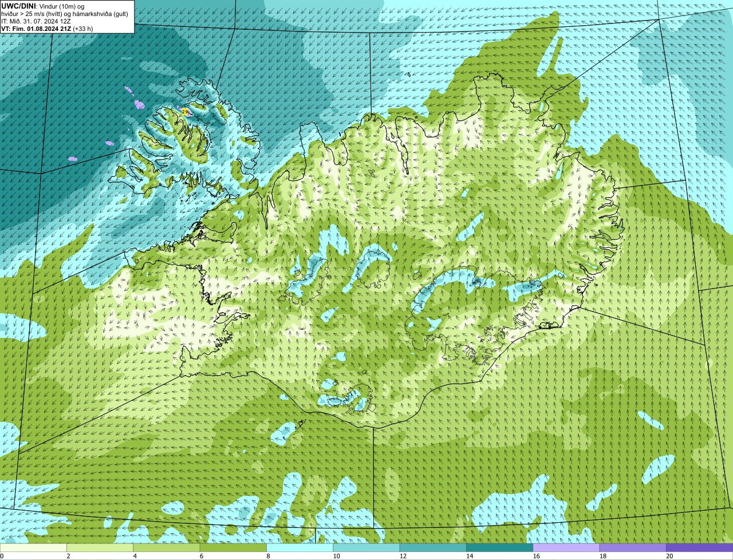Click the yellow maximum gust marker reading 29
Image resolution: width=733 pixels, height=560 pixels.
pyautogui.click(x=185, y=112)
